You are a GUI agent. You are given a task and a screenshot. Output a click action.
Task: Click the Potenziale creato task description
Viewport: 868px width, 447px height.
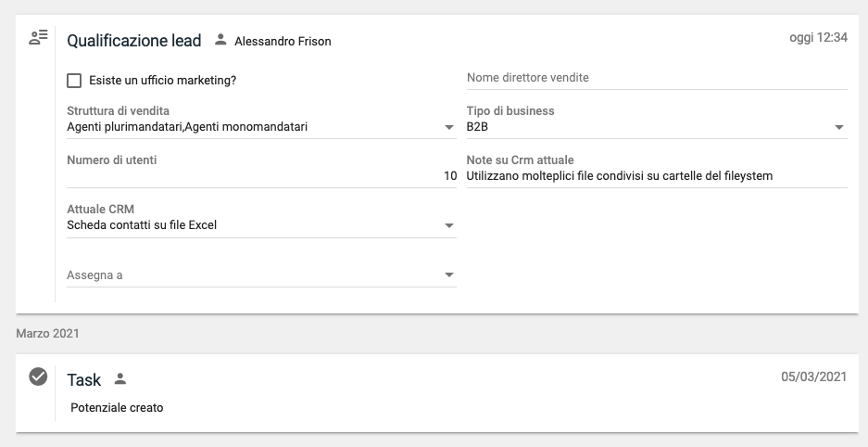pos(117,407)
